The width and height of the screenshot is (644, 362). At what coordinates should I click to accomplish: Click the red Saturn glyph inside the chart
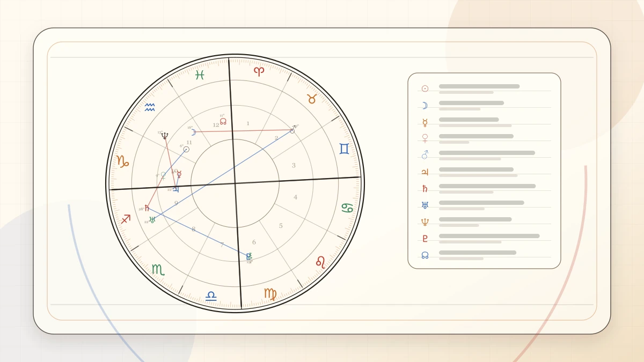click(x=147, y=208)
